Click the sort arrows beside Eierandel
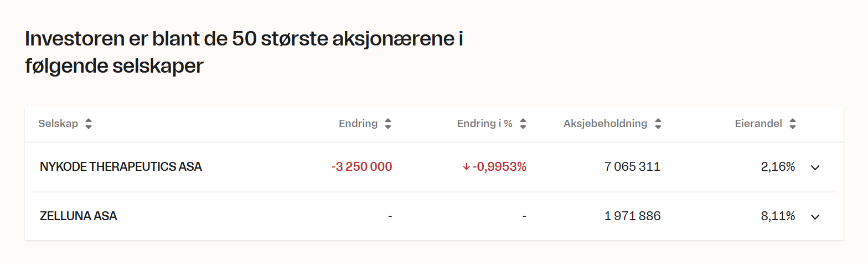The image size is (868, 264). click(x=793, y=124)
